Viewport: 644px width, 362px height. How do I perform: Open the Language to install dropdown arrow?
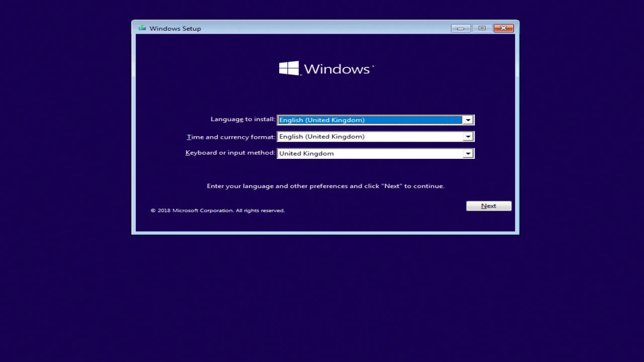[468, 120]
